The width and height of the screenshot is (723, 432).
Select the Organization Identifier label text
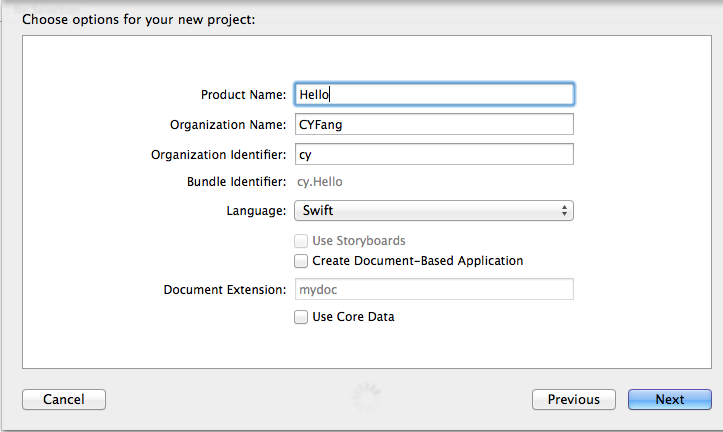point(219,155)
